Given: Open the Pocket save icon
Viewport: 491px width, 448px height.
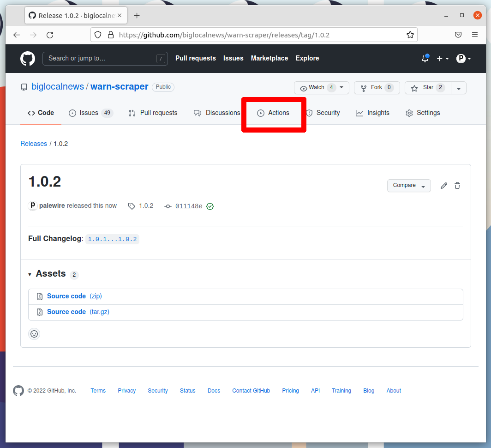Looking at the screenshot, I should tap(458, 35).
